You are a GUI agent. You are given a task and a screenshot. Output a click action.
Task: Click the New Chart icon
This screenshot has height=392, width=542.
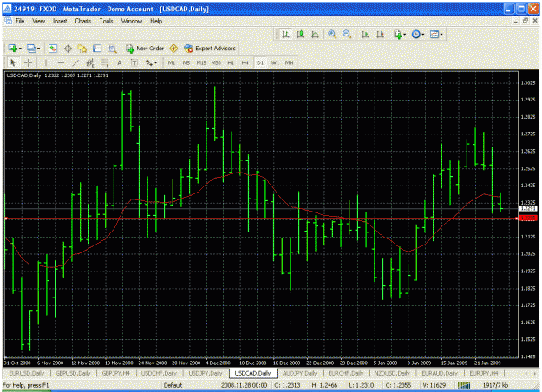13,49
